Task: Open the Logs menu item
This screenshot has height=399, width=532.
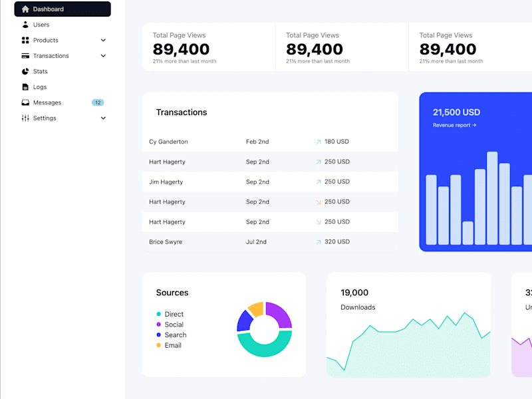Action: pos(63,87)
